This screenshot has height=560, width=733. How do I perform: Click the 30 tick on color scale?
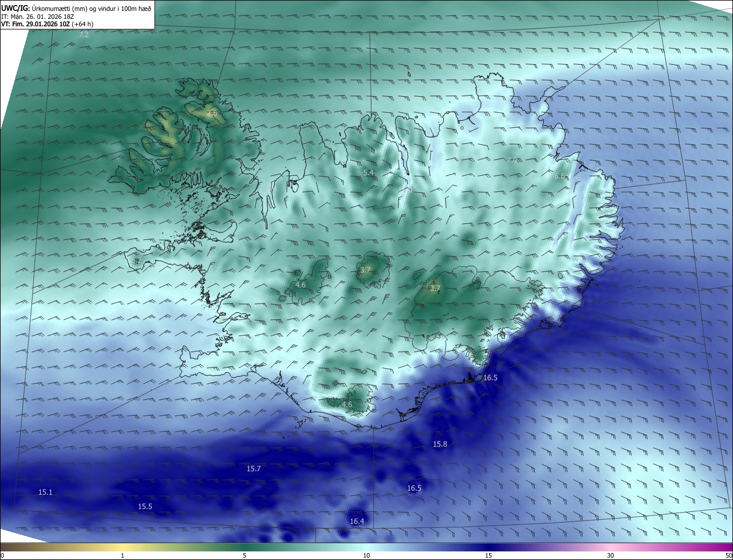[x=610, y=555]
